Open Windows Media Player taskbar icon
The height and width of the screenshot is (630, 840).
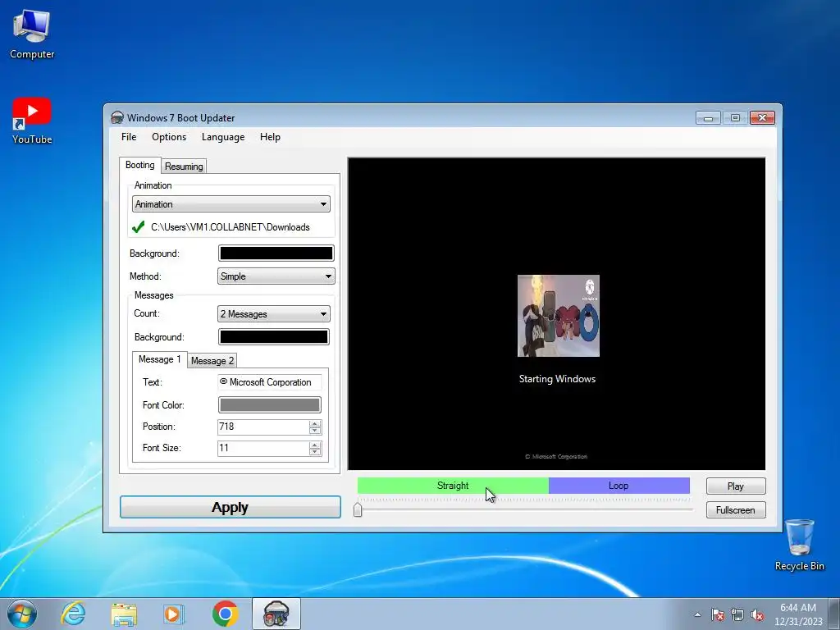tap(174, 614)
